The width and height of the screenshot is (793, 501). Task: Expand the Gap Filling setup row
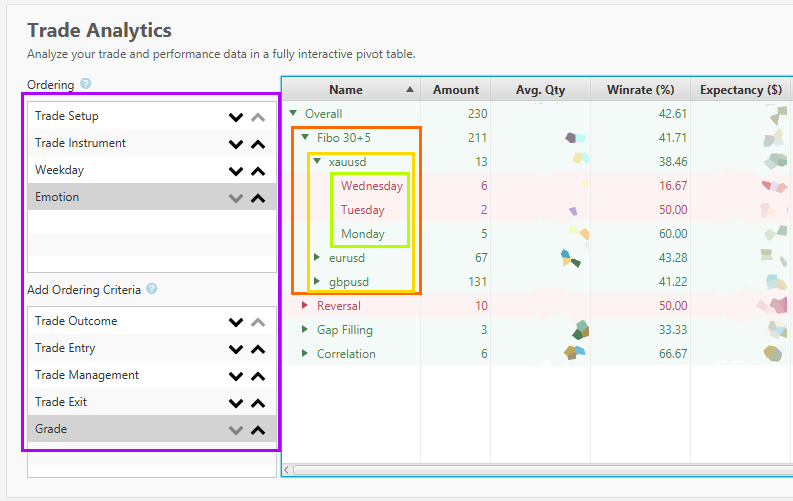pos(304,329)
